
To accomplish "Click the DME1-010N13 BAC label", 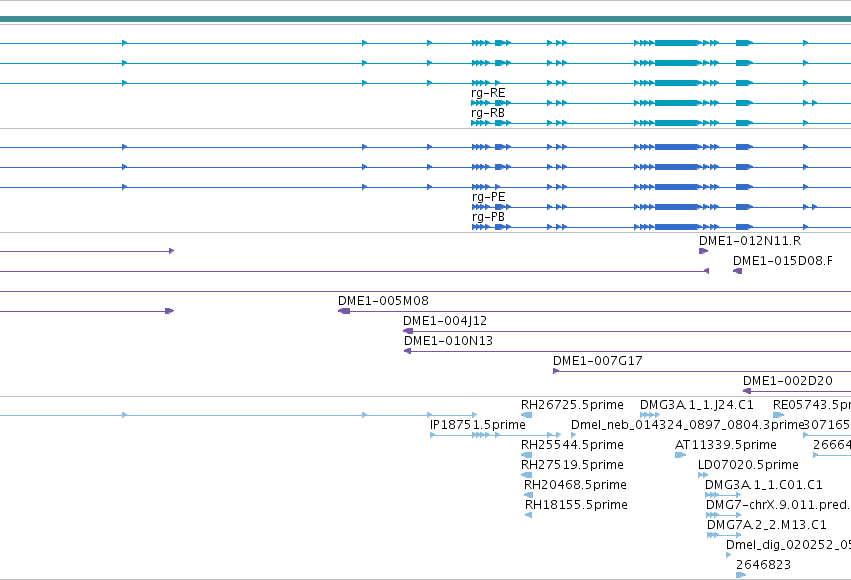I will coord(448,341).
